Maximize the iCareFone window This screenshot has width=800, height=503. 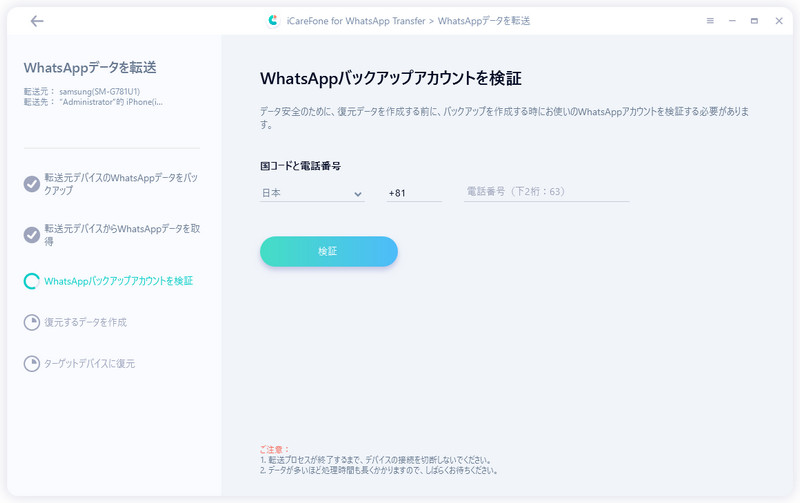click(754, 21)
